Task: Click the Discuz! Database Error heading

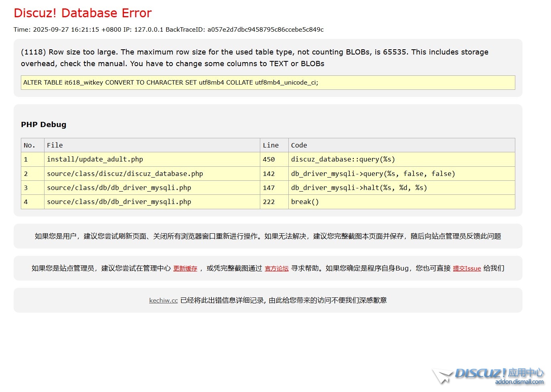Action: pos(83,13)
